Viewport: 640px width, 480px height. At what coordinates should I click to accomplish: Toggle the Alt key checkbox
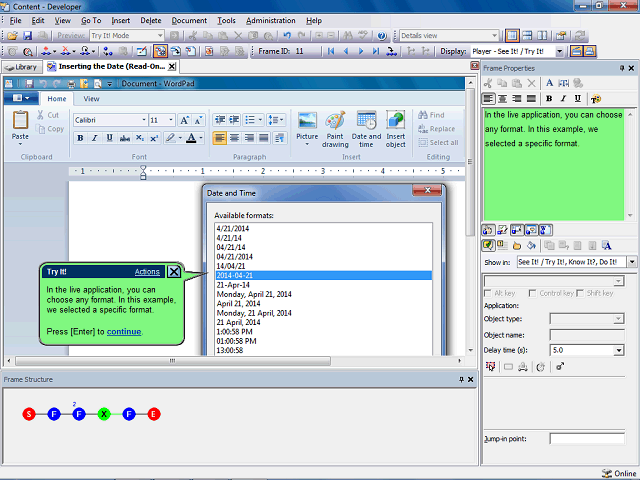(487, 293)
